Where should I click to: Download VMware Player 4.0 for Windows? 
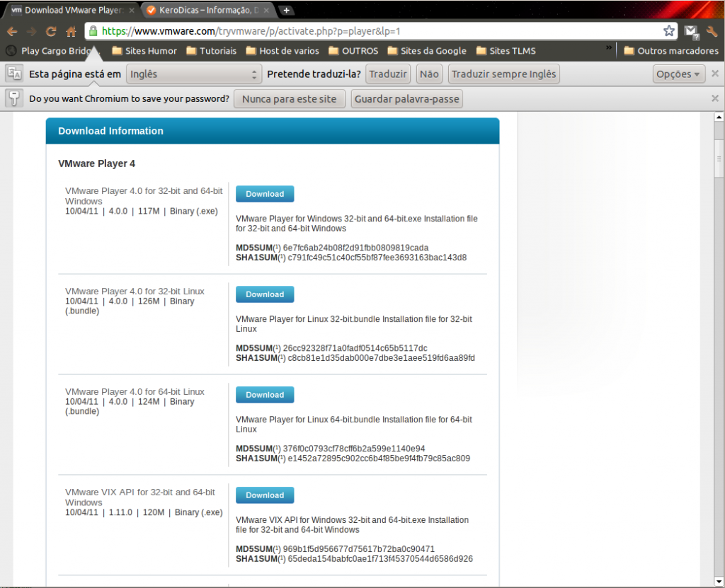(265, 194)
